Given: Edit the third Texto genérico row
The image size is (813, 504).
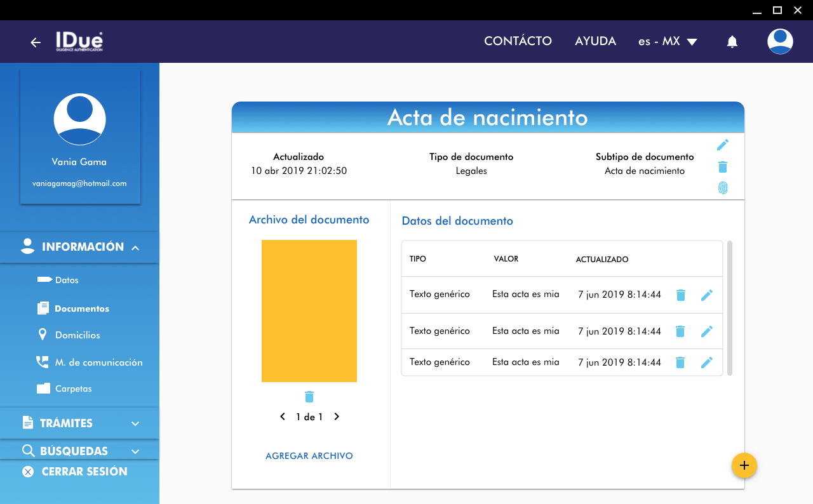Looking at the screenshot, I should pos(706,362).
